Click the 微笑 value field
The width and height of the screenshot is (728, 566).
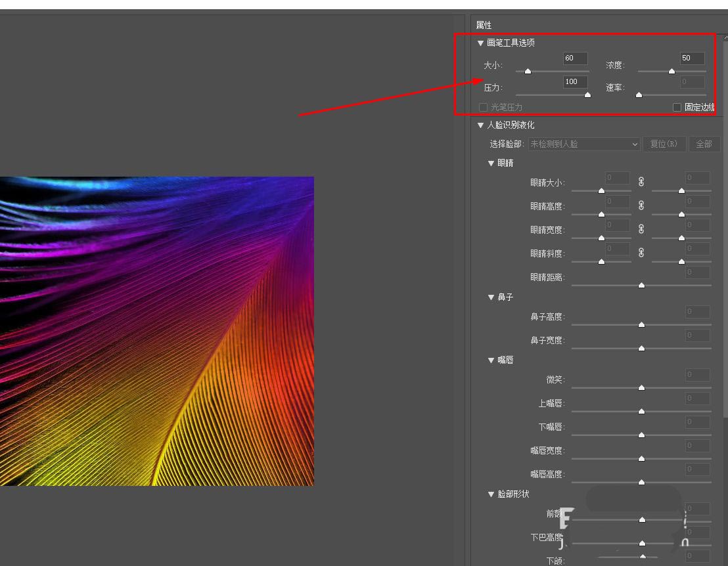click(x=697, y=374)
